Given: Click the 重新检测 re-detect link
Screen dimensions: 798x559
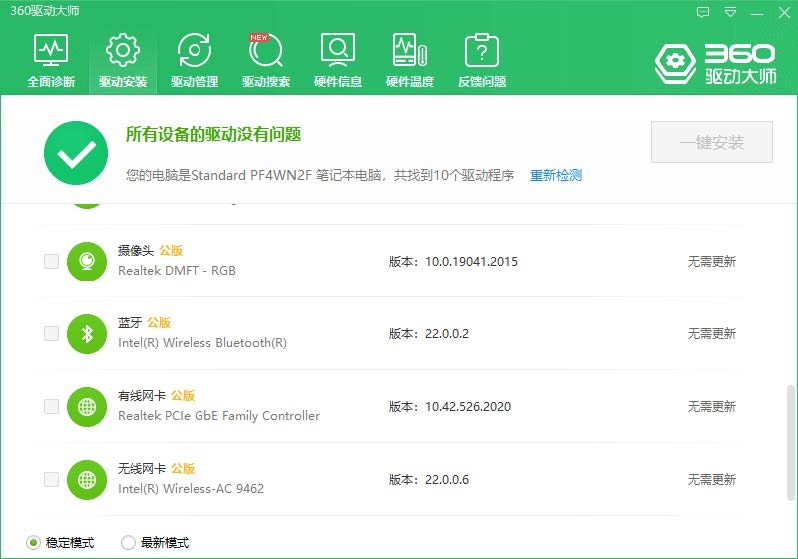Looking at the screenshot, I should (x=556, y=175).
